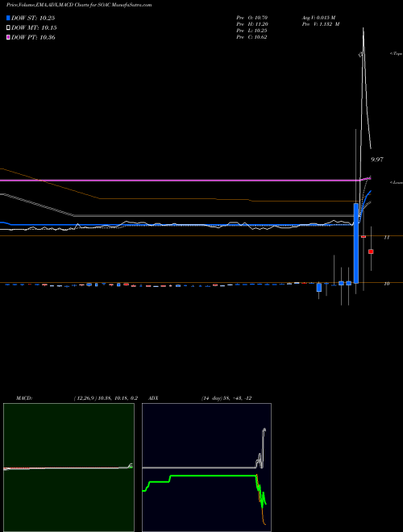Click the blue DOW ST legend swatch
The height and width of the screenshot is (532, 403).
point(8,18)
